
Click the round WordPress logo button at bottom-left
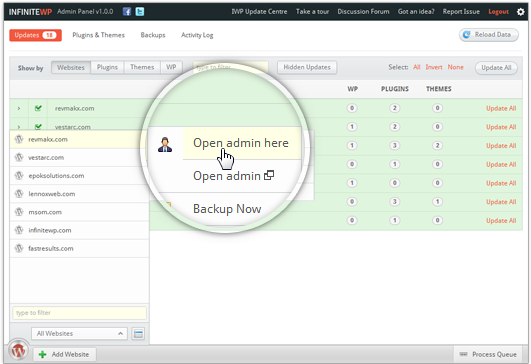[19, 350]
